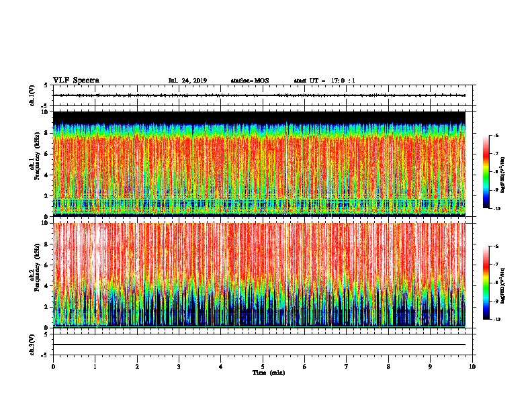Click the ch.1 "Frequency (kHz)" axis label
The width and height of the screenshot is (532, 411).
[x=38, y=156]
